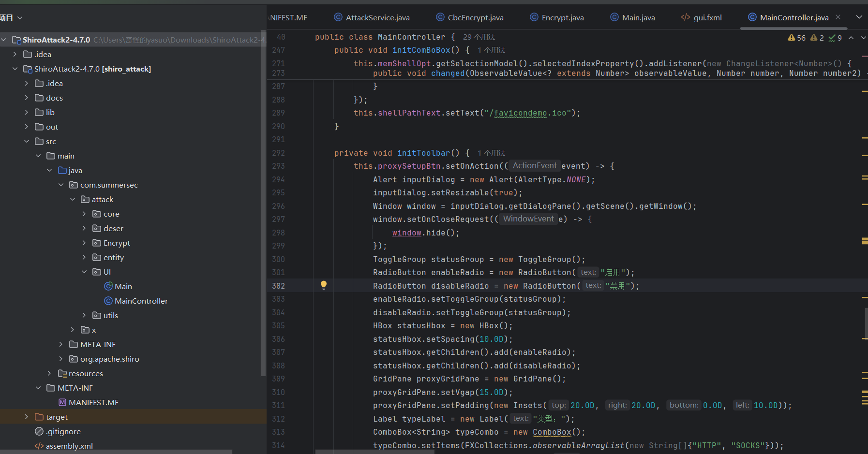Image resolution: width=868 pixels, height=454 pixels.
Task: Open assembly.xml in the project tree
Action: (x=69, y=446)
